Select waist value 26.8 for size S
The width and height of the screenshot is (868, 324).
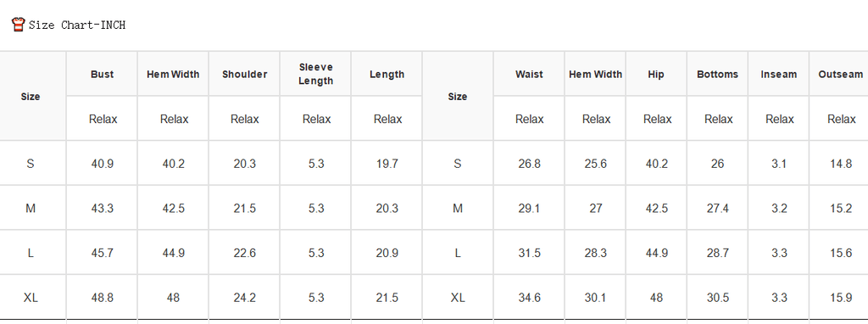pyautogui.click(x=529, y=164)
